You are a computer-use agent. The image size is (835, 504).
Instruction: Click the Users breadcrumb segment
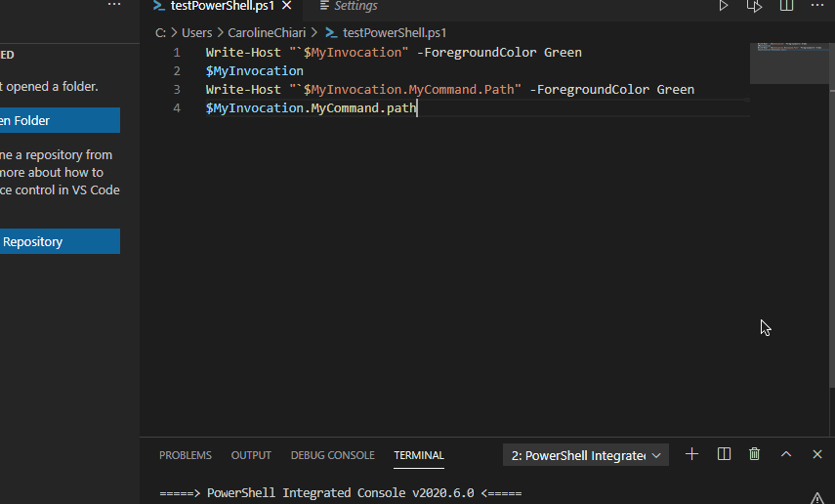click(196, 32)
